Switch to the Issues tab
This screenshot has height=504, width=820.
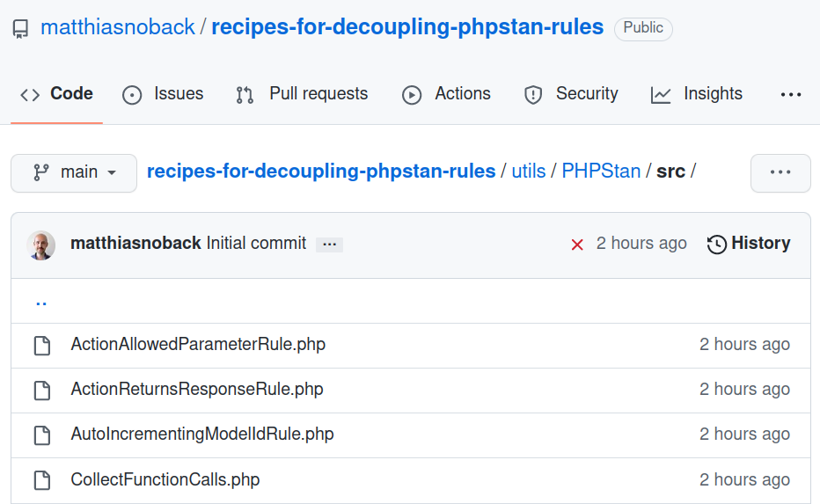(163, 94)
